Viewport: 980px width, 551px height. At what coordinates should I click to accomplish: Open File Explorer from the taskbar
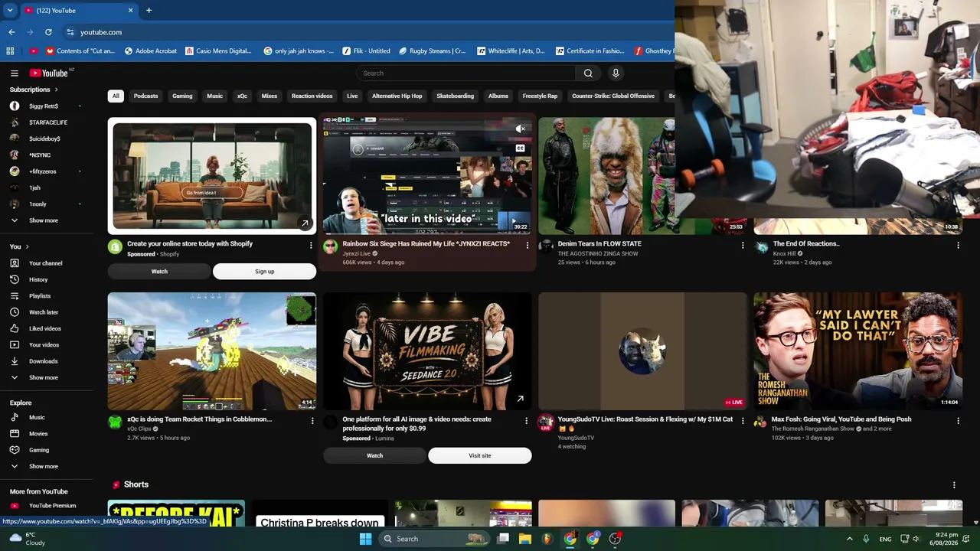tap(525, 539)
